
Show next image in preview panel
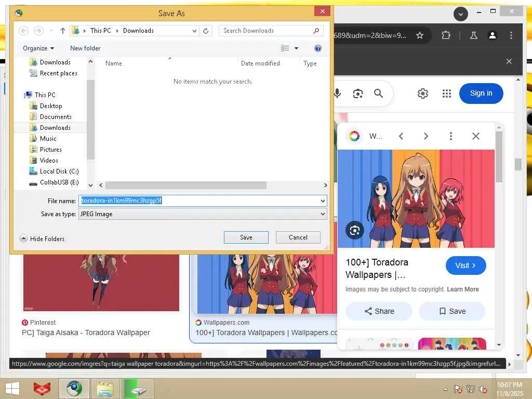426,136
